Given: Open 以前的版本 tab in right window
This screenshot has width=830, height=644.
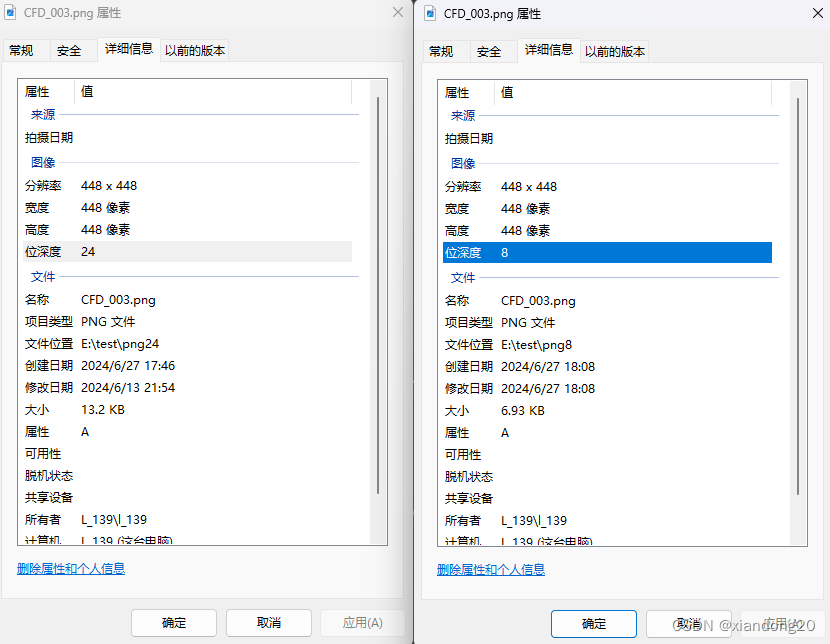Looking at the screenshot, I should coord(615,52).
